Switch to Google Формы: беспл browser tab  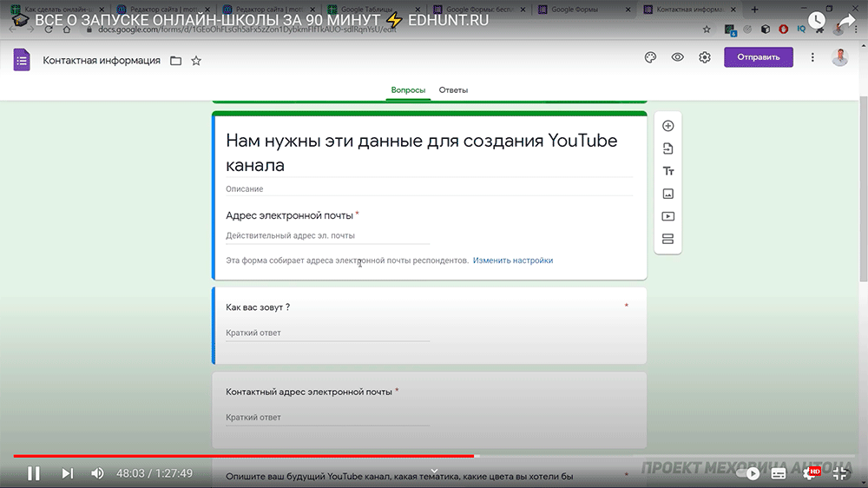pyautogui.click(x=479, y=9)
